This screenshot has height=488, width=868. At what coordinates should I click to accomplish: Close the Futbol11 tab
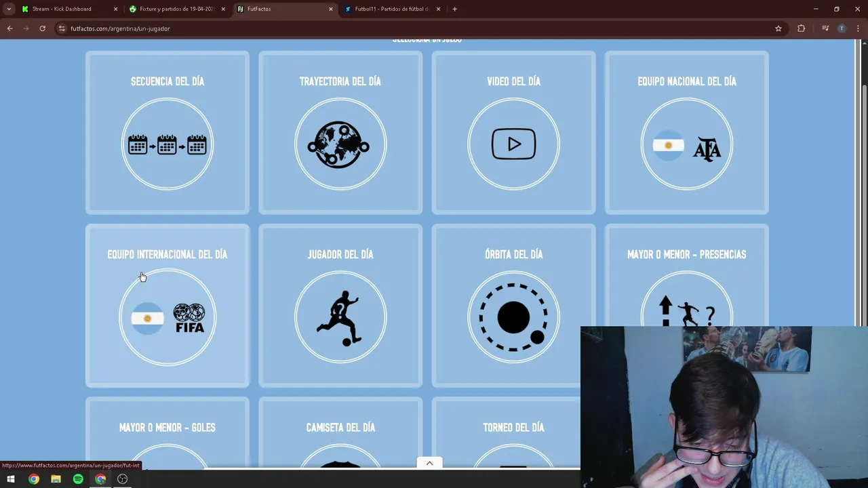tap(438, 9)
